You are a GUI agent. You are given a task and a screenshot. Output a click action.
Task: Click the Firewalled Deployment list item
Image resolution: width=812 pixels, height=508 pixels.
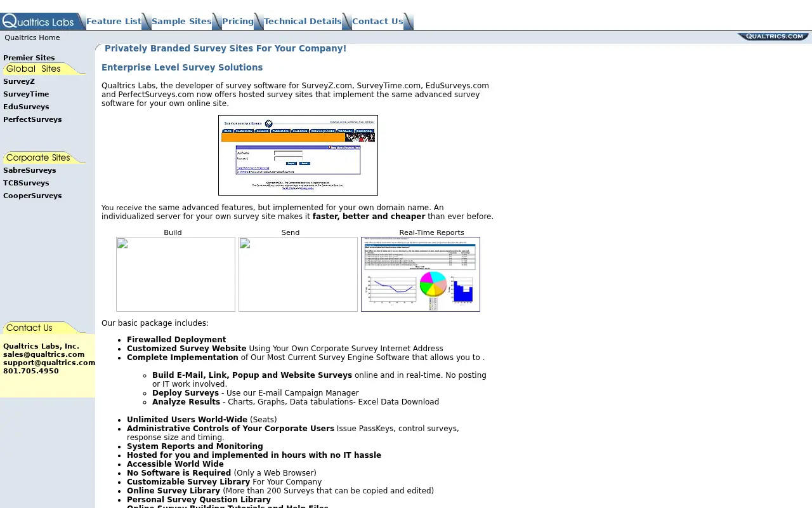pos(176,340)
